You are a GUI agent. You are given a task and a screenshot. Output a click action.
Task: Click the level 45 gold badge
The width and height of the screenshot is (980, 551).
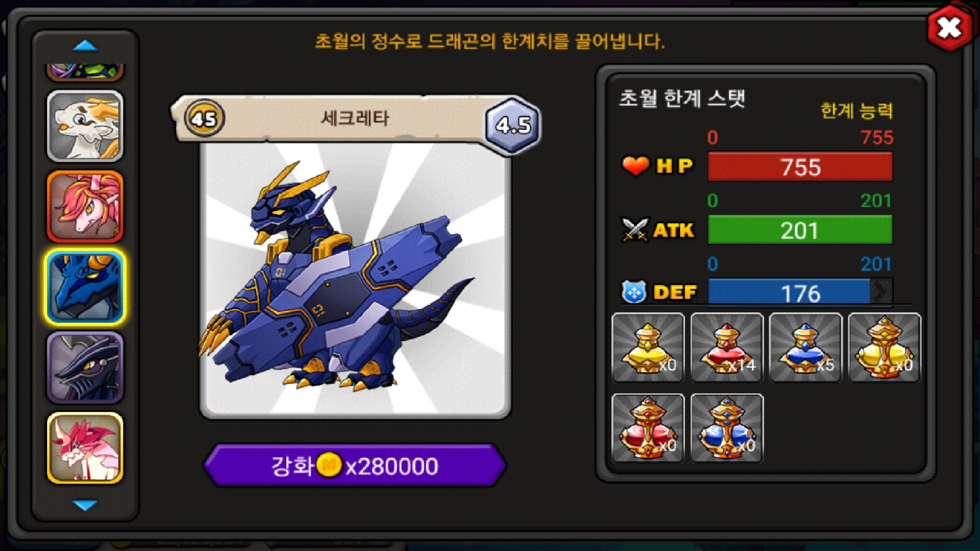(x=204, y=118)
